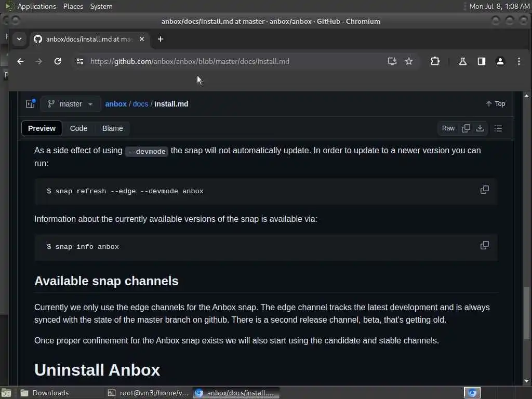Screen dimensions: 532x399
Task: Open the Extensions puzzle icon
Action: pyautogui.click(x=435, y=61)
